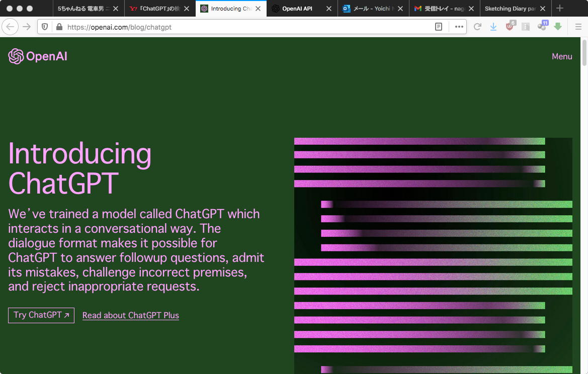Screen dimensions: 588x374
Task: Open the page Menu link
Action: click(x=562, y=56)
